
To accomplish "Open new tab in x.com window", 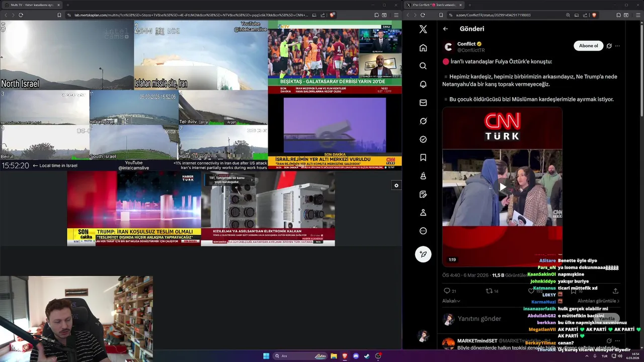I will pyautogui.click(x=469, y=5).
